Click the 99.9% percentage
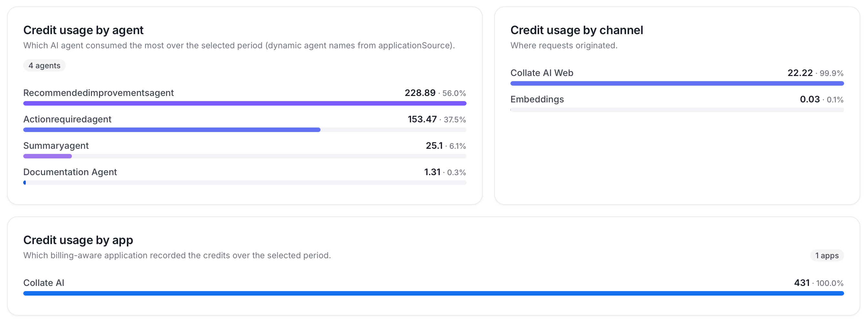 coord(832,73)
